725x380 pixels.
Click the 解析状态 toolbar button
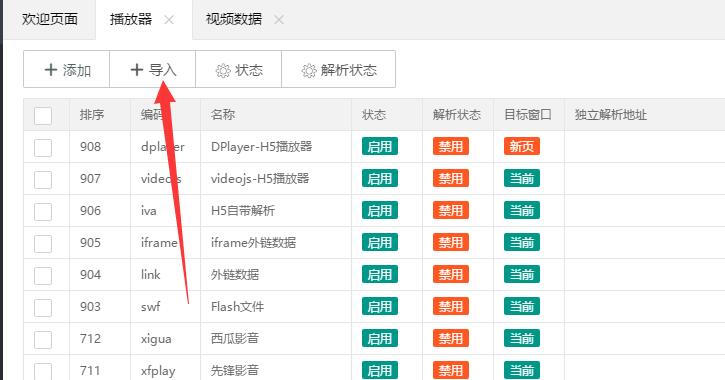point(338,69)
